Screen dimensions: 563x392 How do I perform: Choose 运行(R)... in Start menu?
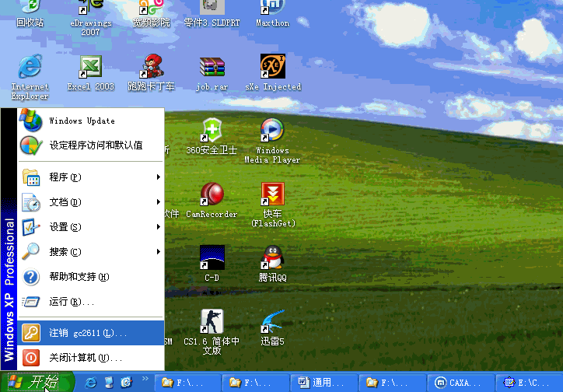91,302
